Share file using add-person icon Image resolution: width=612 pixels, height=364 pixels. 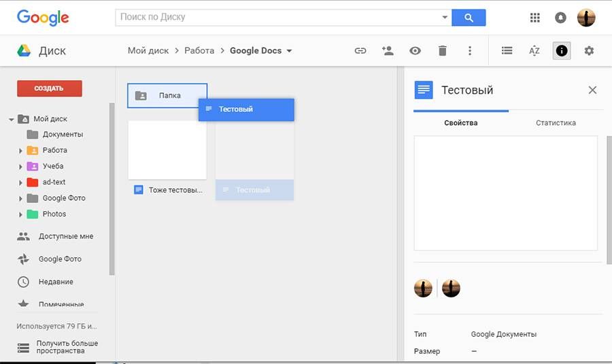tap(388, 51)
